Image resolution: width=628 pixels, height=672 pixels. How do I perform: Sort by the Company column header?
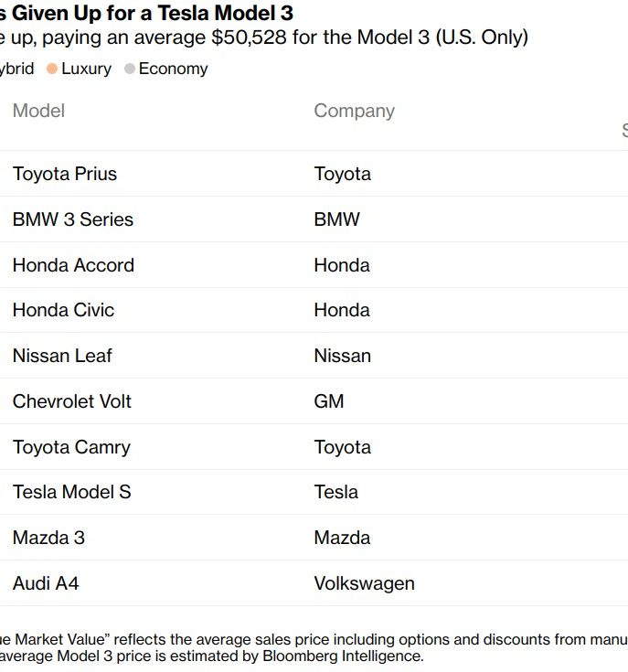(x=354, y=111)
